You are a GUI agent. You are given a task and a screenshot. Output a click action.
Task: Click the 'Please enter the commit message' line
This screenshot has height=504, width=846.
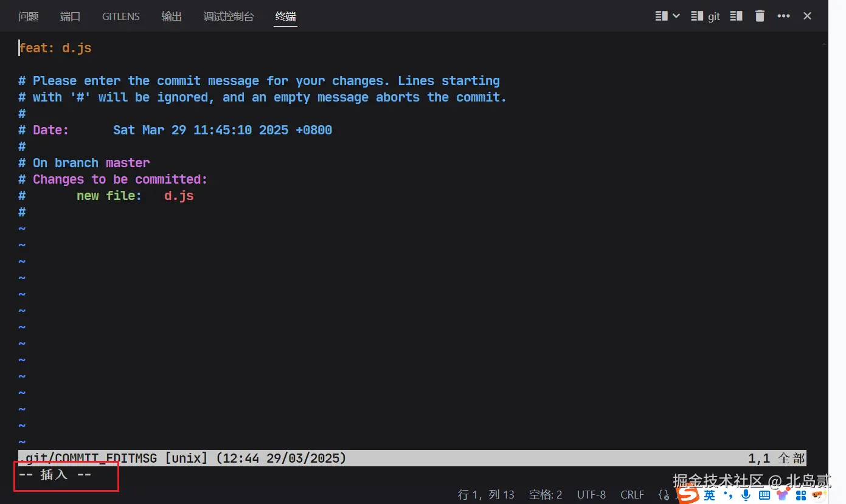259,81
